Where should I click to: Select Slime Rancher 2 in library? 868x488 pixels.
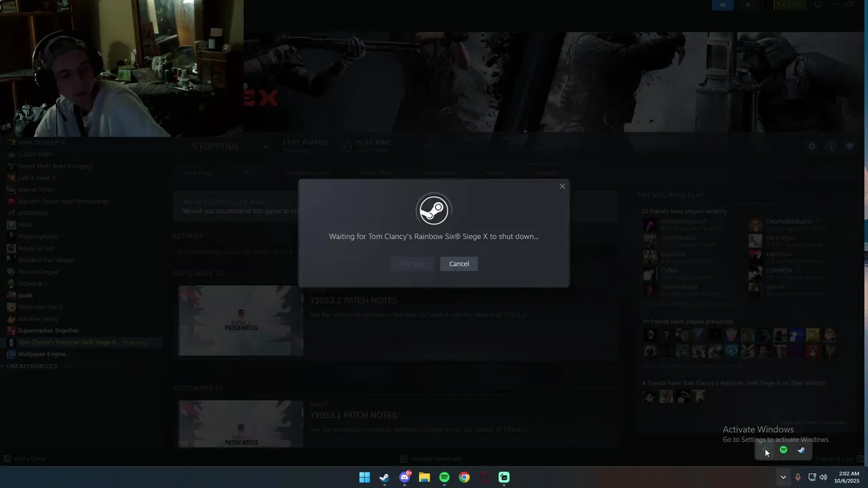pos(40,307)
